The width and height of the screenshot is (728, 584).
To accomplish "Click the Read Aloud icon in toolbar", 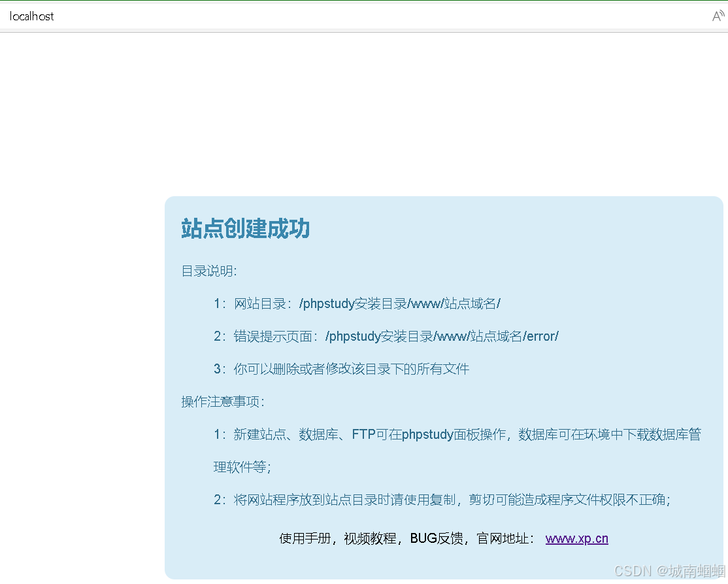I will [x=716, y=16].
